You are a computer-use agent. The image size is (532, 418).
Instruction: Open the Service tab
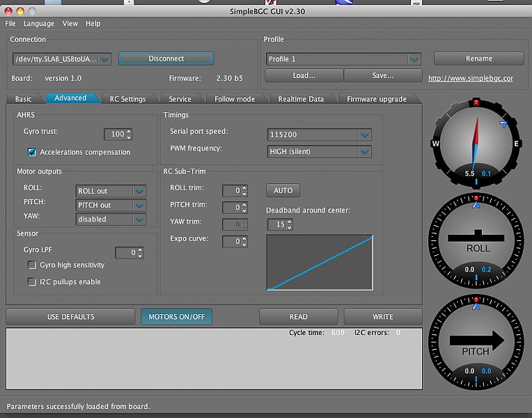coord(180,99)
